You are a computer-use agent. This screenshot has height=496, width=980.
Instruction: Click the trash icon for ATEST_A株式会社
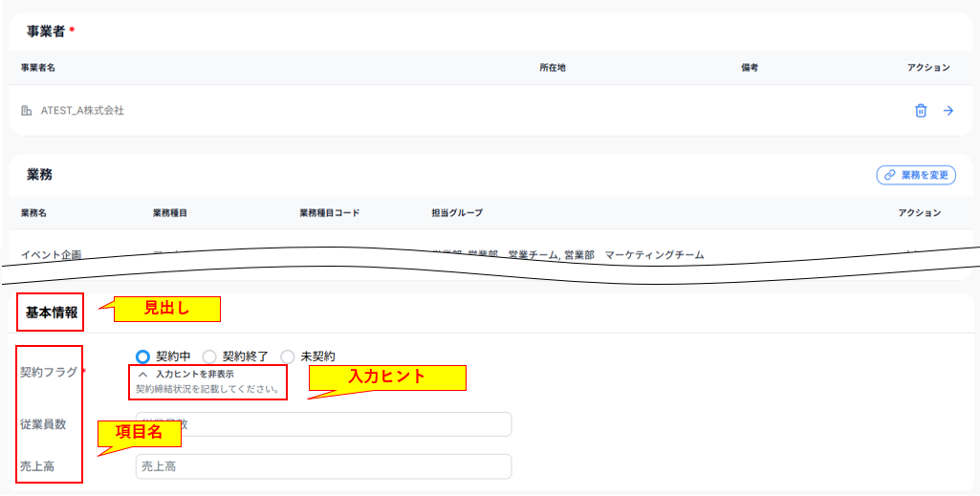tap(921, 111)
